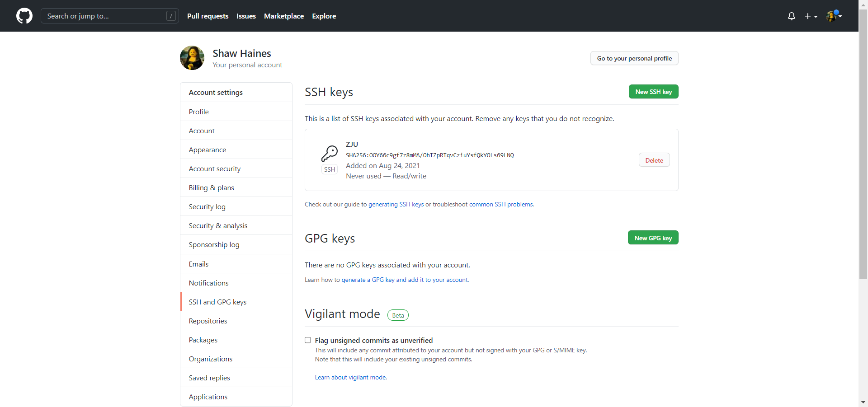Open the generating SSH keys guide
Image resolution: width=868 pixels, height=407 pixels.
[396, 204]
